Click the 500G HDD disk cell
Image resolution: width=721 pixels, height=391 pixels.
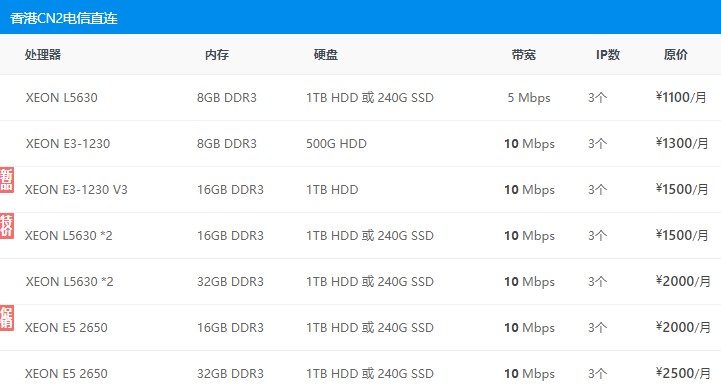[336, 144]
